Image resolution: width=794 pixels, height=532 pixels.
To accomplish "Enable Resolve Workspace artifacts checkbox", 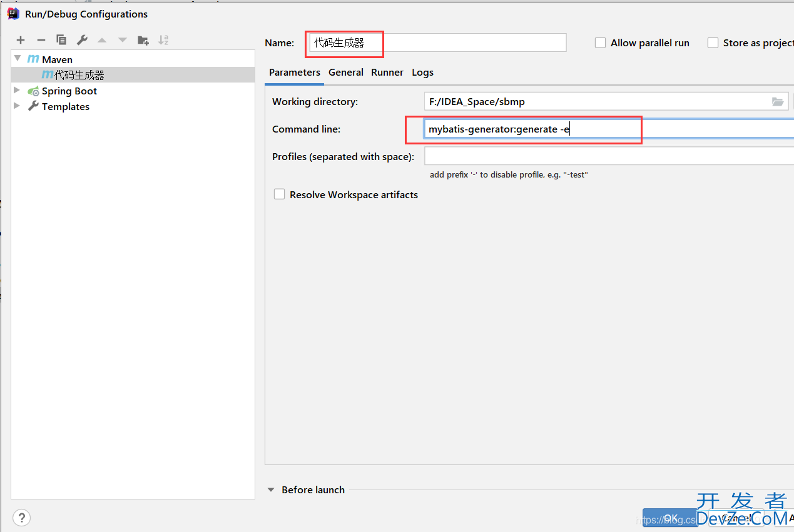I will (x=279, y=194).
